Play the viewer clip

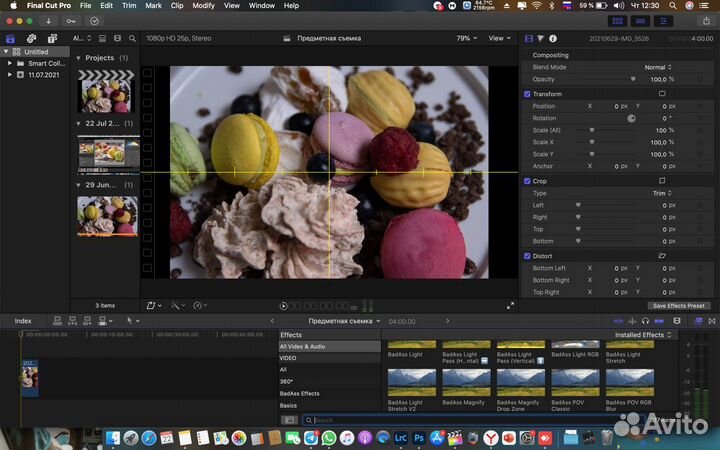click(x=283, y=306)
